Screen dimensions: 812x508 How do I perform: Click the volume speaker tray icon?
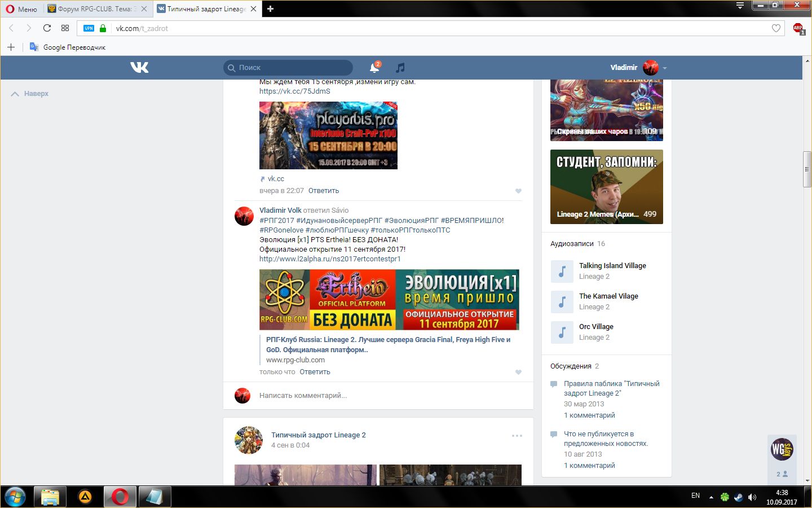752,497
